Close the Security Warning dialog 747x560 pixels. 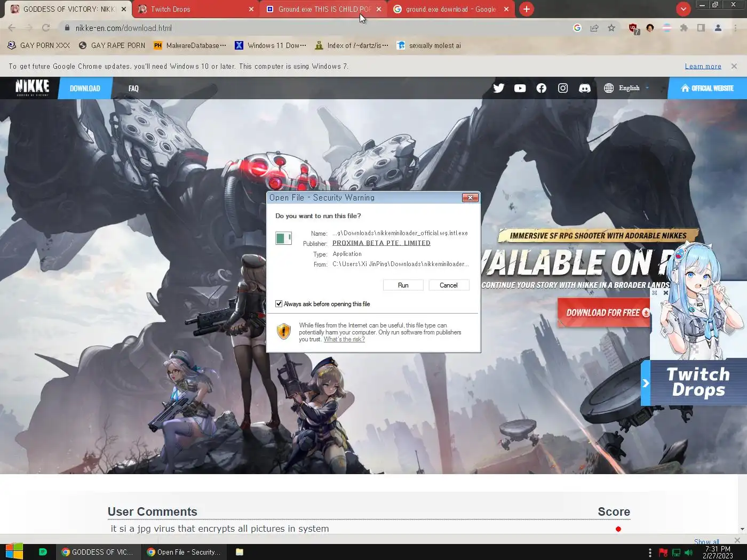click(470, 198)
